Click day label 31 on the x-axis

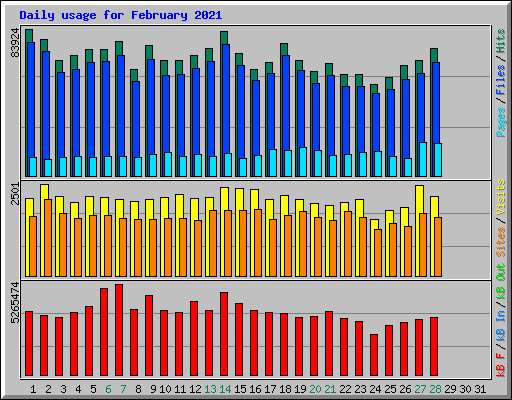(480, 389)
